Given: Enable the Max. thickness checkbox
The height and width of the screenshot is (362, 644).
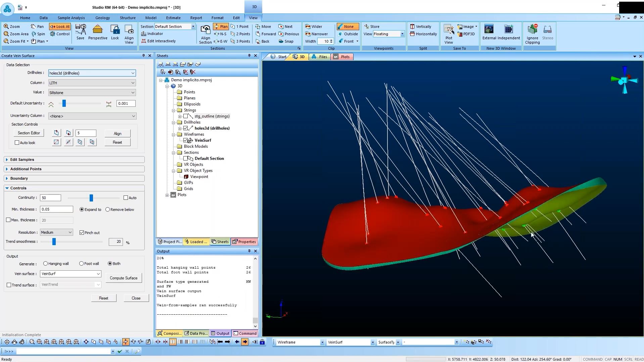Looking at the screenshot, I should click(x=8, y=220).
